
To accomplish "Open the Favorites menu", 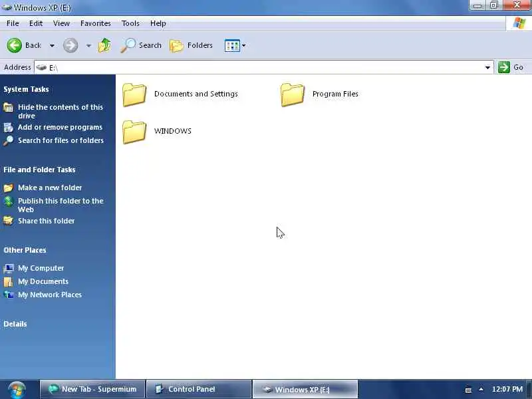I will click(96, 23).
